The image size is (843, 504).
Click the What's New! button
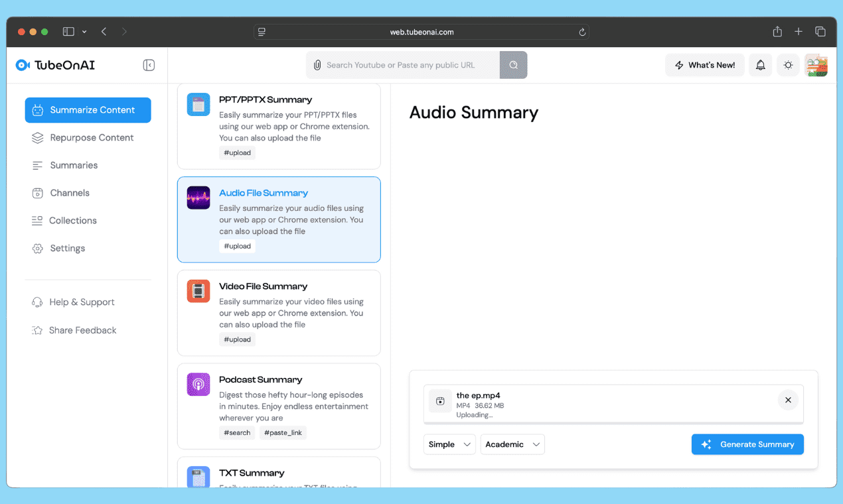(x=704, y=65)
